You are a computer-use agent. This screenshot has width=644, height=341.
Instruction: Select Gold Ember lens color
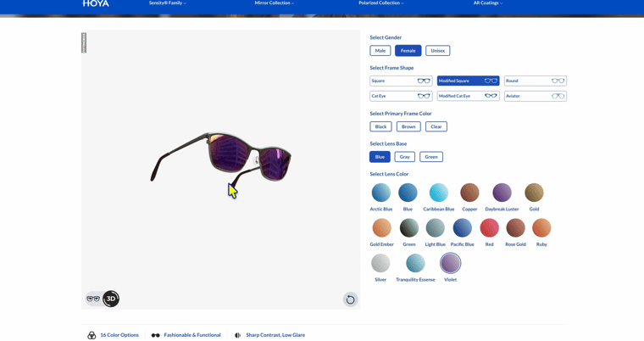[381, 228]
